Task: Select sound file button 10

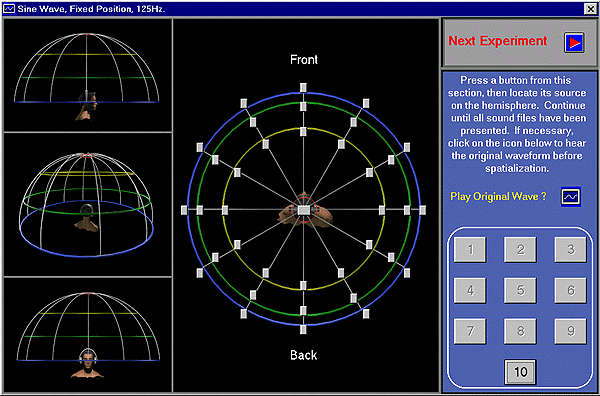Action: pyautogui.click(x=520, y=372)
